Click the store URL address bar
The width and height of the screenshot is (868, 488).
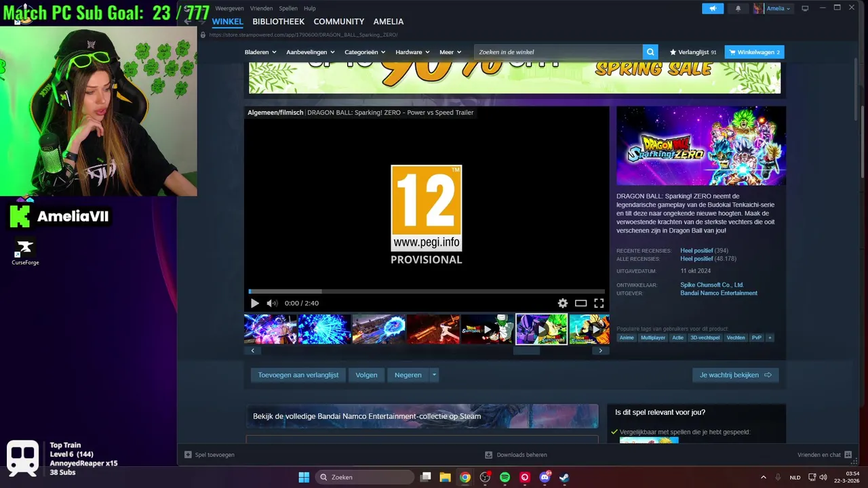point(304,35)
